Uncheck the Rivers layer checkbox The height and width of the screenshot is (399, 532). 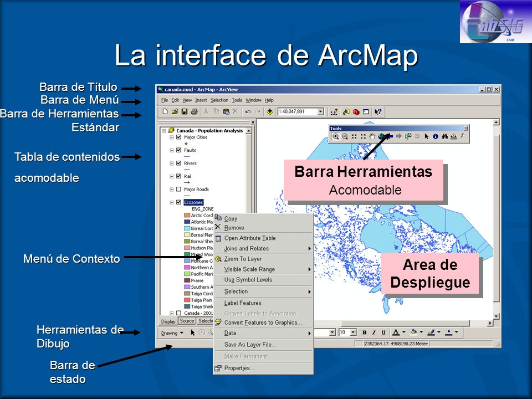pyautogui.click(x=179, y=163)
